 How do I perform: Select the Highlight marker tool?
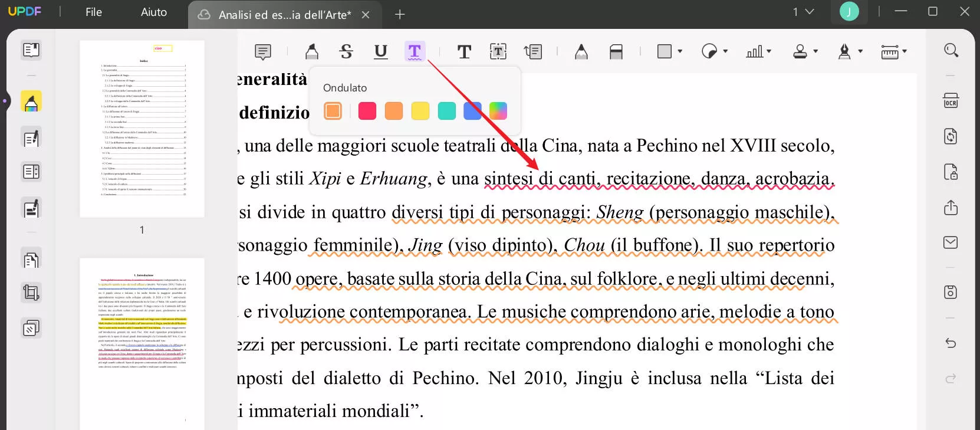312,52
